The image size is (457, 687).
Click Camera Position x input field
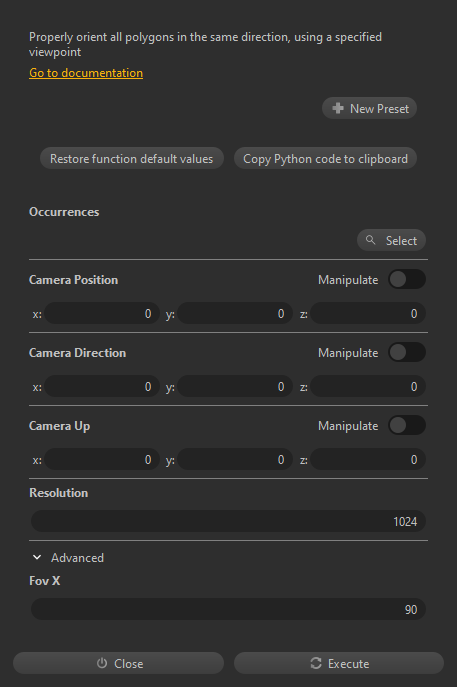click(102, 313)
